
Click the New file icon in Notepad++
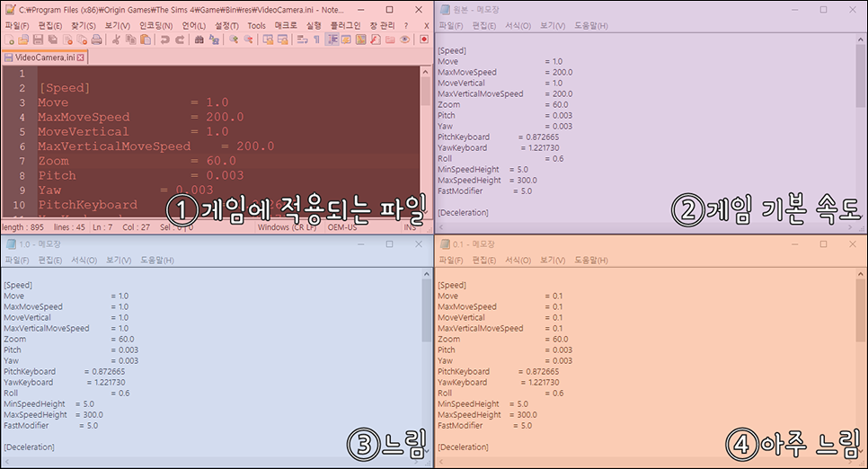9,40
